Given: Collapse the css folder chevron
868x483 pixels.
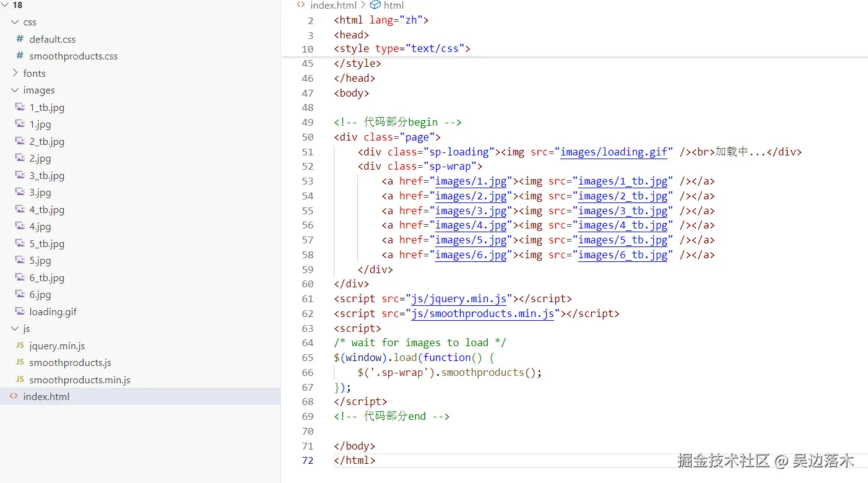Looking at the screenshot, I should (x=14, y=22).
